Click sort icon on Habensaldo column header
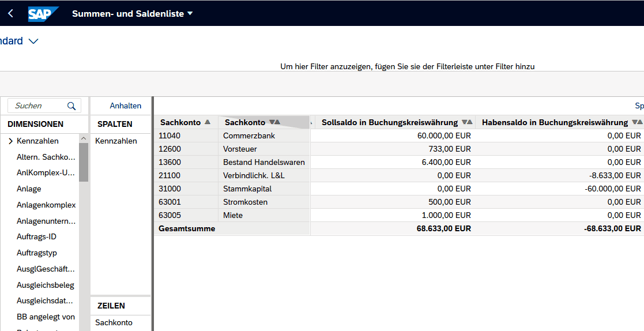 point(637,122)
